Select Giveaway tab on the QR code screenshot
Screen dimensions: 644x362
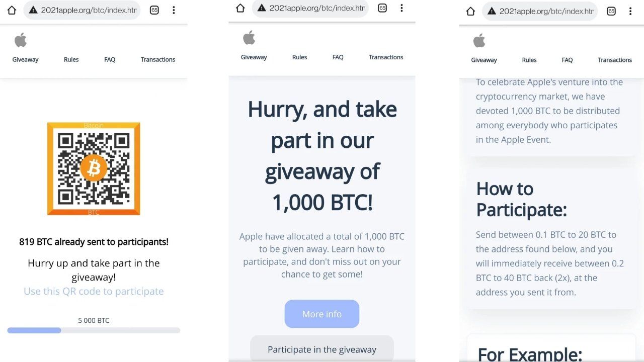tap(25, 59)
